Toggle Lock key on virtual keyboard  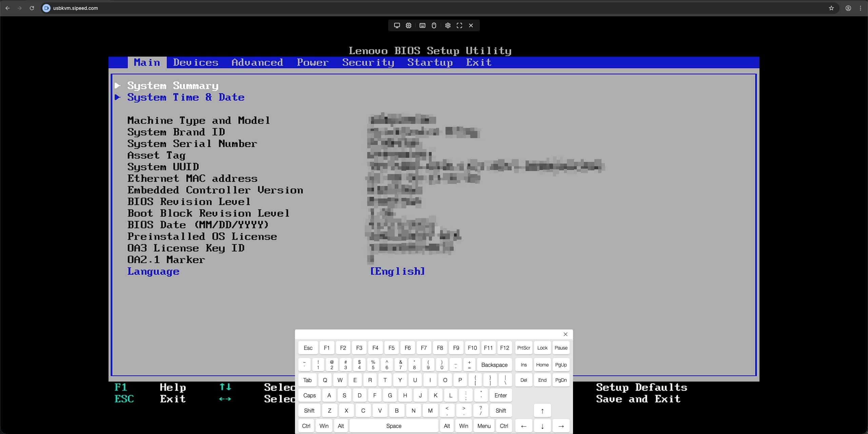coord(542,348)
